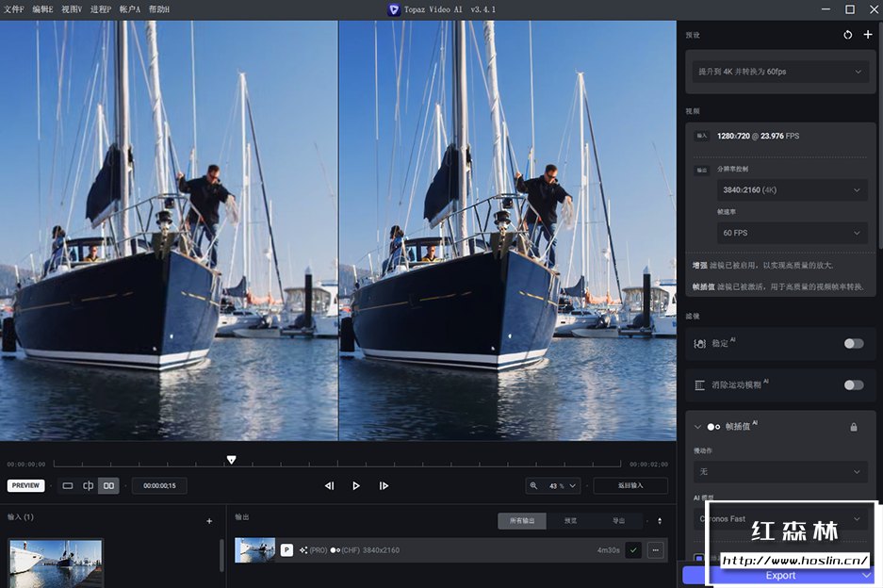This screenshot has width=883, height=588.
Task: Step forward one frame
Action: [x=384, y=486]
